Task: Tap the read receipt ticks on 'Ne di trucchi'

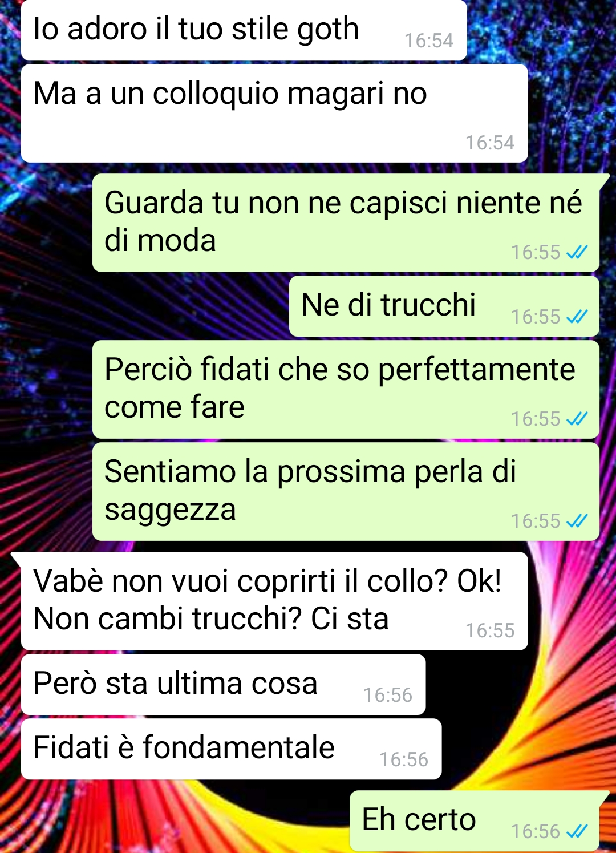Action: coord(577,317)
